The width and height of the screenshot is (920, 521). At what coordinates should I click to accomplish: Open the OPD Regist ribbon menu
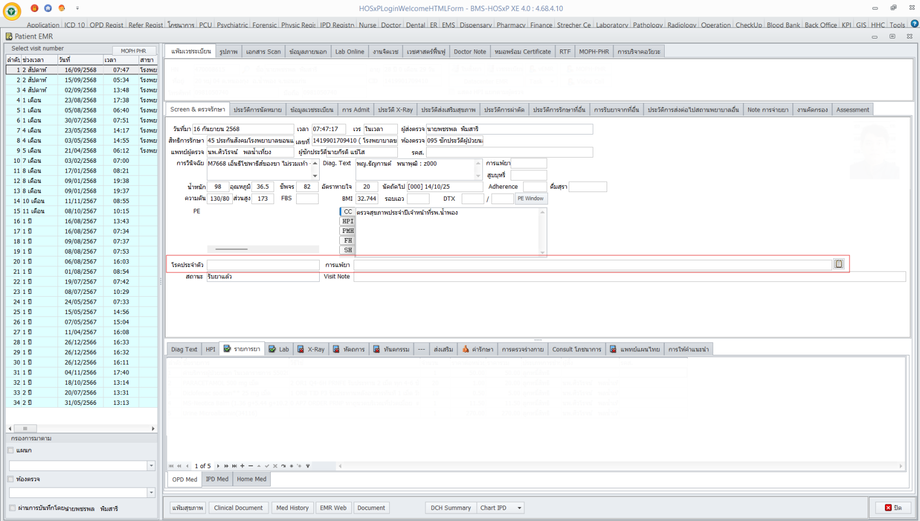click(x=106, y=25)
